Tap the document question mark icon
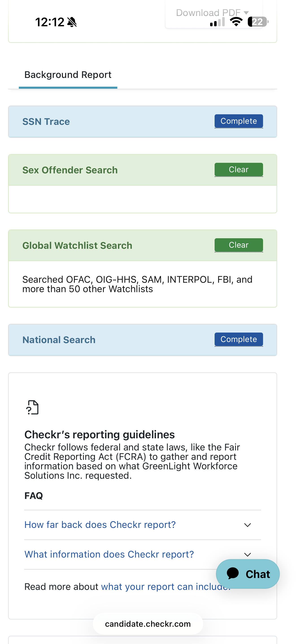Viewport: 296px width, 644px height. [x=33, y=408]
